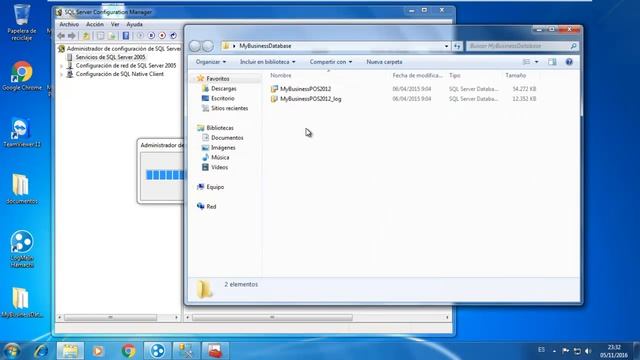640x360 pixels.
Task: Open Descargas in the Favoritos pane
Action: 224,89
